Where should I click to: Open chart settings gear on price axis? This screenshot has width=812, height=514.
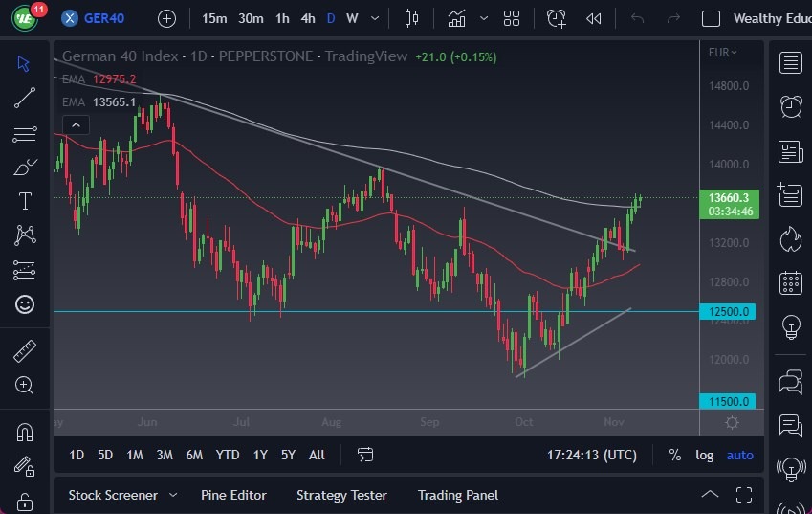(x=732, y=423)
